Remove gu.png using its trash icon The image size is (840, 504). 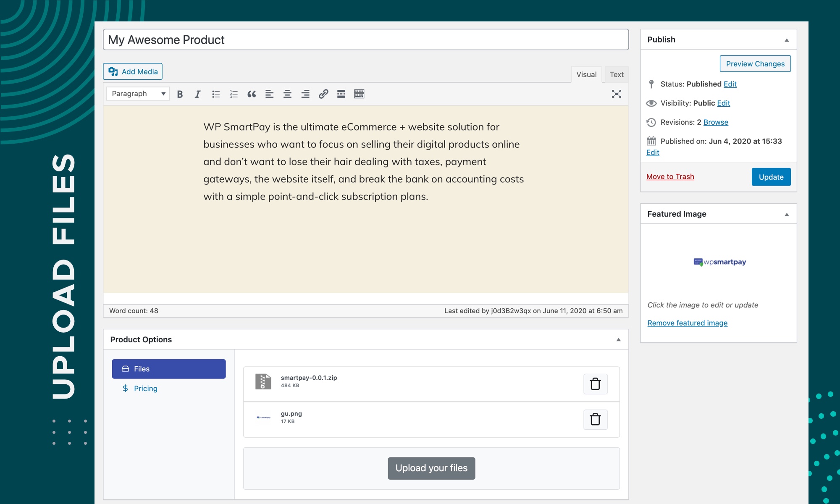[x=595, y=419]
